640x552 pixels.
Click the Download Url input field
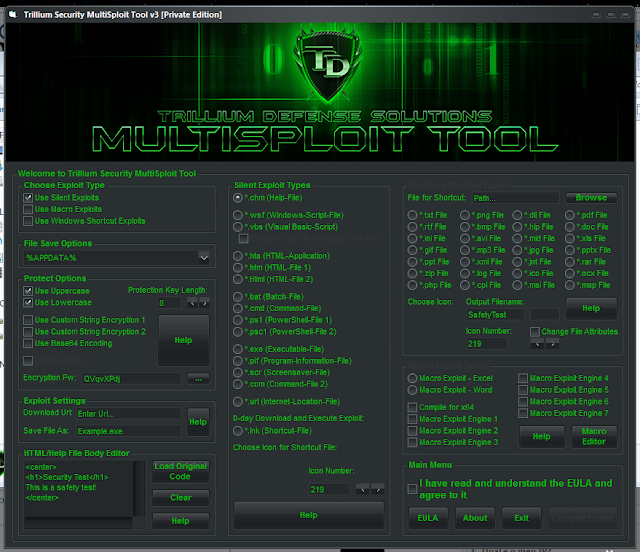129,414
